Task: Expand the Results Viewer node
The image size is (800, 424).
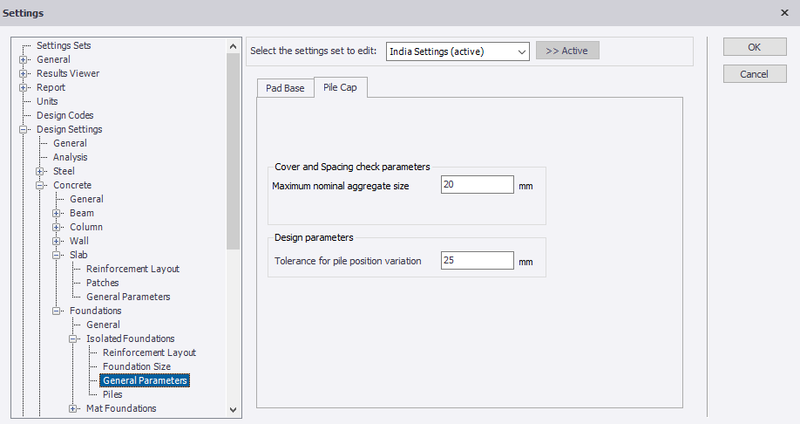Action: [23, 73]
